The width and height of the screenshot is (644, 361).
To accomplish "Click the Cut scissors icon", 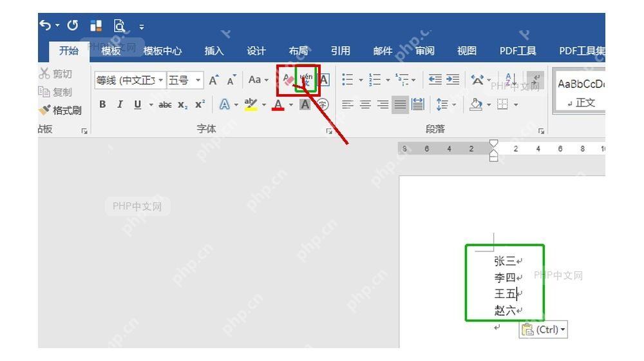I will pos(44,73).
